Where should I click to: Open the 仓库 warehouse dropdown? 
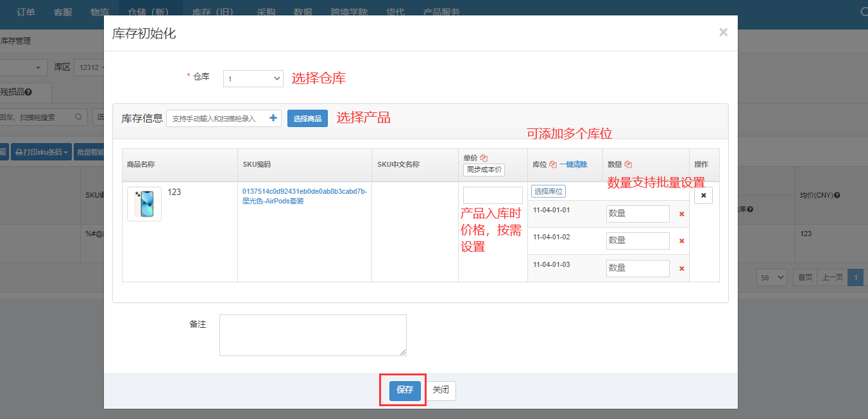click(x=253, y=78)
